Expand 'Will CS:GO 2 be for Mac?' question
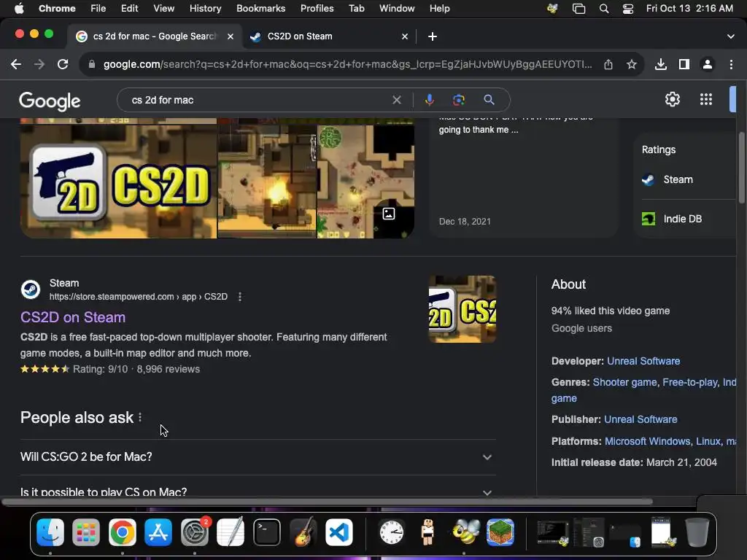Viewport: 747px width, 560px height. tap(258, 457)
